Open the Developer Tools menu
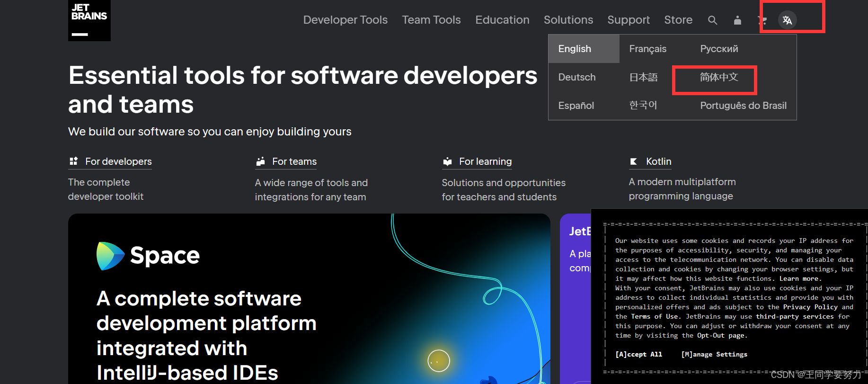 coord(345,20)
